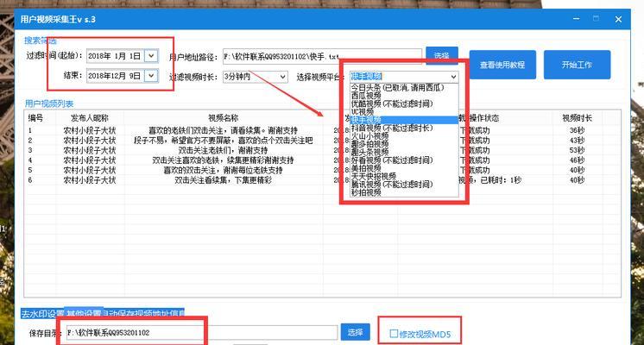The image size is (644, 345).
Task: Click the 43秒 duration cell
Action: point(577,141)
